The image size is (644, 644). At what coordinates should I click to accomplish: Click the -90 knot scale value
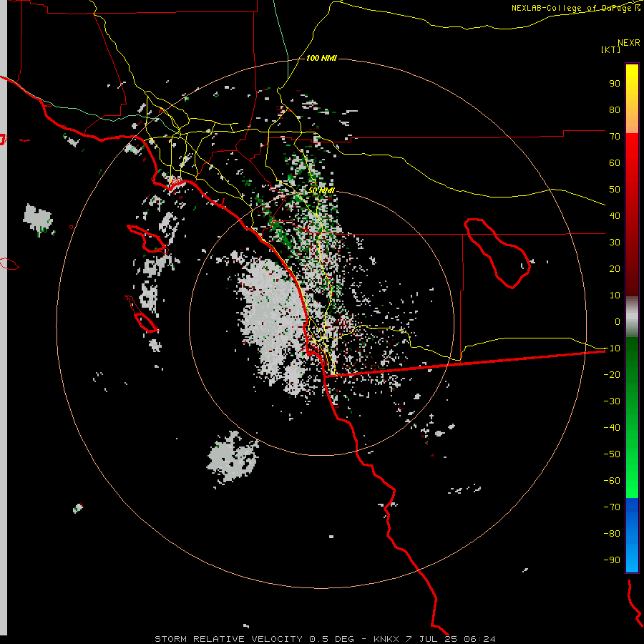(612, 560)
